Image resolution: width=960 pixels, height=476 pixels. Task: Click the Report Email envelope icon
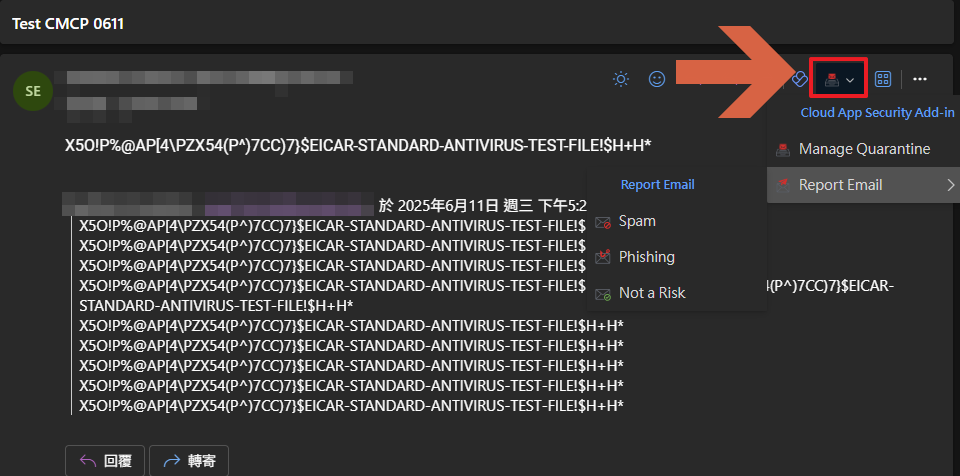pos(784,185)
